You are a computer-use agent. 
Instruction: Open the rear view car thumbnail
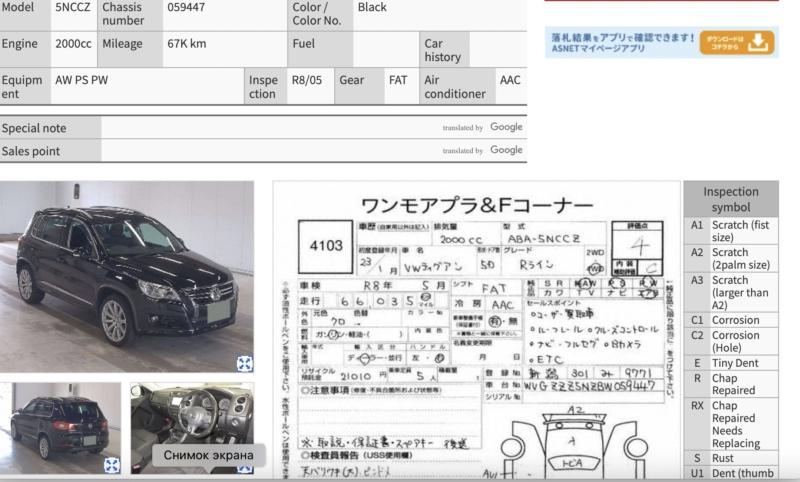click(60, 427)
